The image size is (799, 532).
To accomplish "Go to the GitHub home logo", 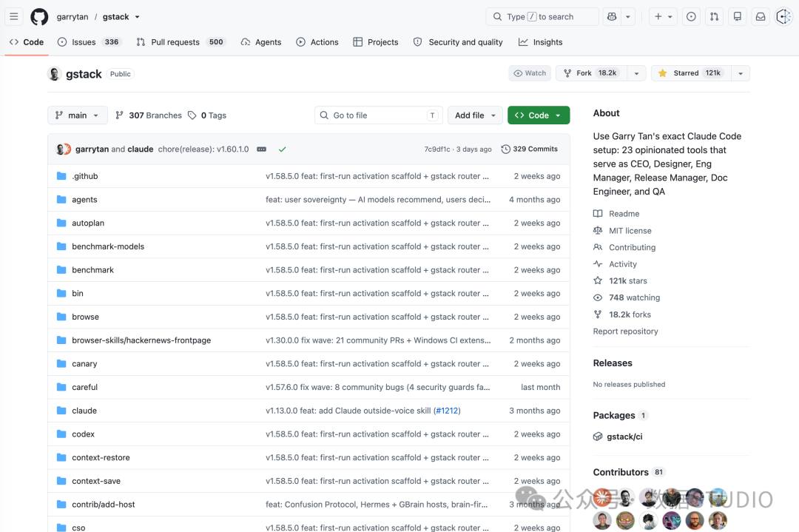I will point(39,17).
